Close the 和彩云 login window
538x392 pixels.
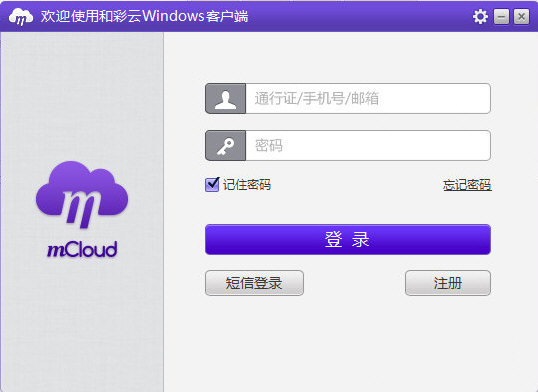521,16
